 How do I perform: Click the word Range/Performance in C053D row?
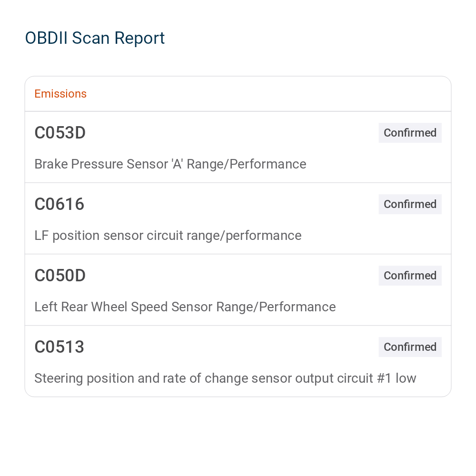coord(247,164)
